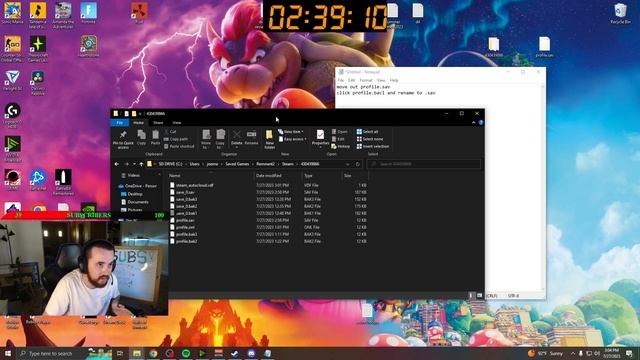This screenshot has height=360, width=640.
Task: Open Notepad's Help menu
Action: [x=394, y=80]
